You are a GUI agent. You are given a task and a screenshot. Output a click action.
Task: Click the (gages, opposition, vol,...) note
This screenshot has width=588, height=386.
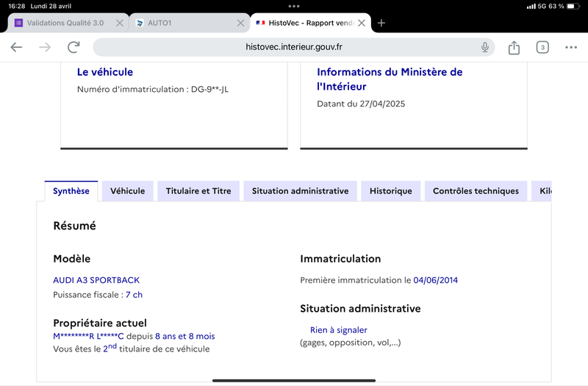(x=351, y=343)
